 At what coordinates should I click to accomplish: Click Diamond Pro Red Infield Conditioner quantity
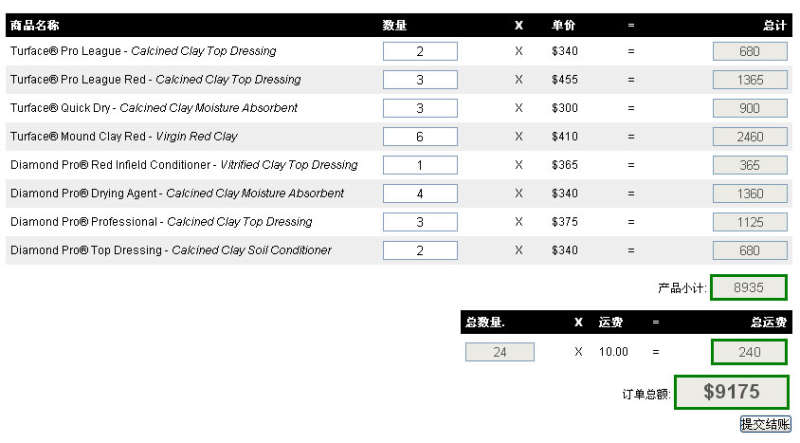[420, 165]
